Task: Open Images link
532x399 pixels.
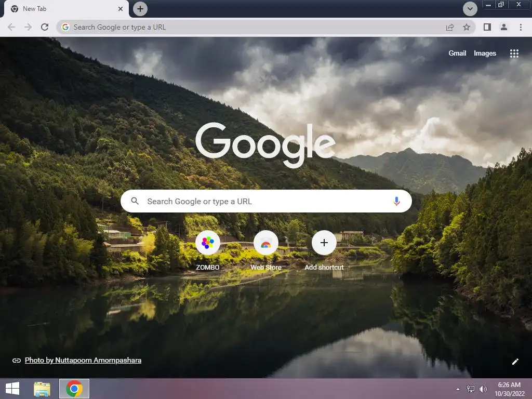Action: click(x=485, y=54)
